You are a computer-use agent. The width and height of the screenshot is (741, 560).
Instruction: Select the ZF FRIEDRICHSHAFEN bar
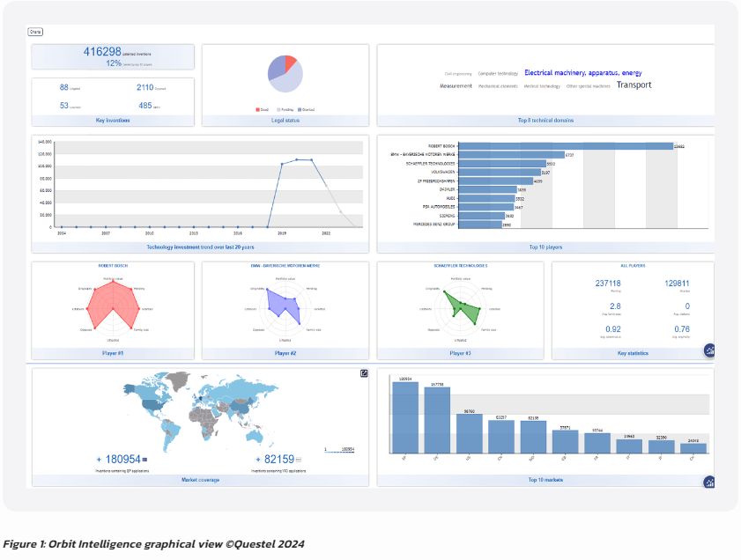[x=496, y=181]
